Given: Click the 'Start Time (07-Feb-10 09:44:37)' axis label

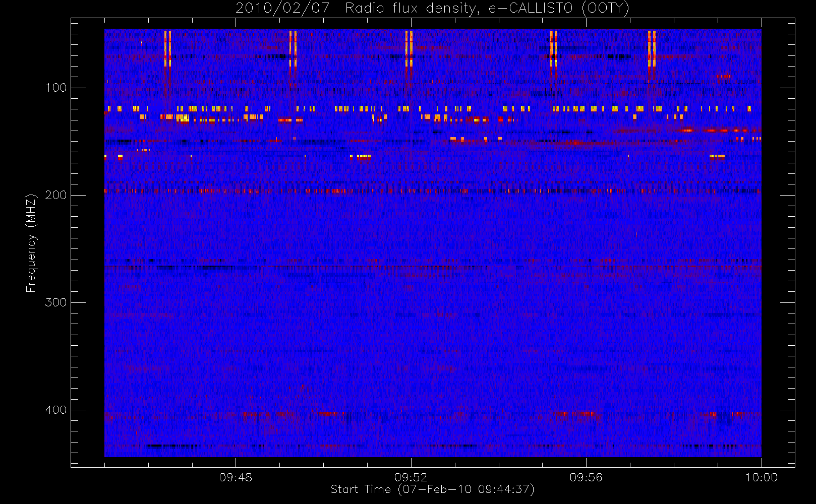Looking at the screenshot, I should (432, 489).
